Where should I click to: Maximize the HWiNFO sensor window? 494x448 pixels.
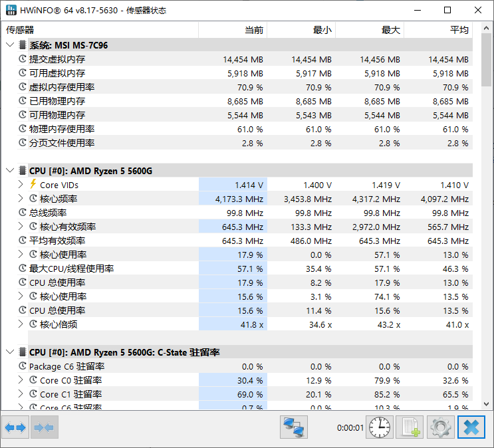click(447, 10)
